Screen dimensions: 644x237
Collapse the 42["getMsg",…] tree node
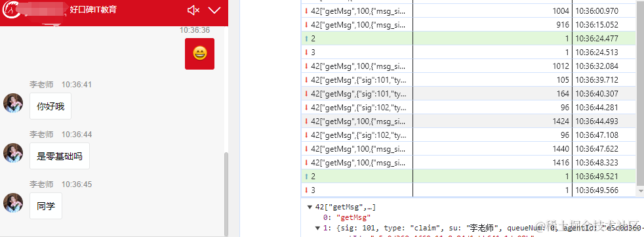pos(310,207)
